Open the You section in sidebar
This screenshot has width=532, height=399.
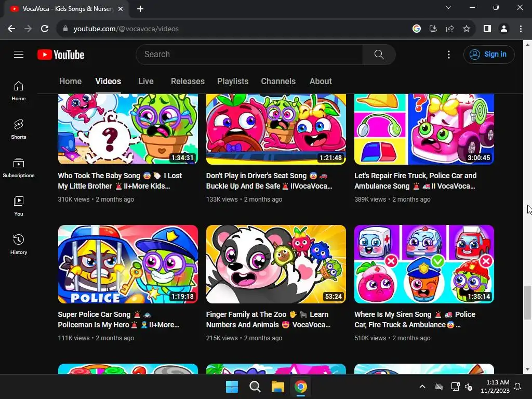[19, 206]
